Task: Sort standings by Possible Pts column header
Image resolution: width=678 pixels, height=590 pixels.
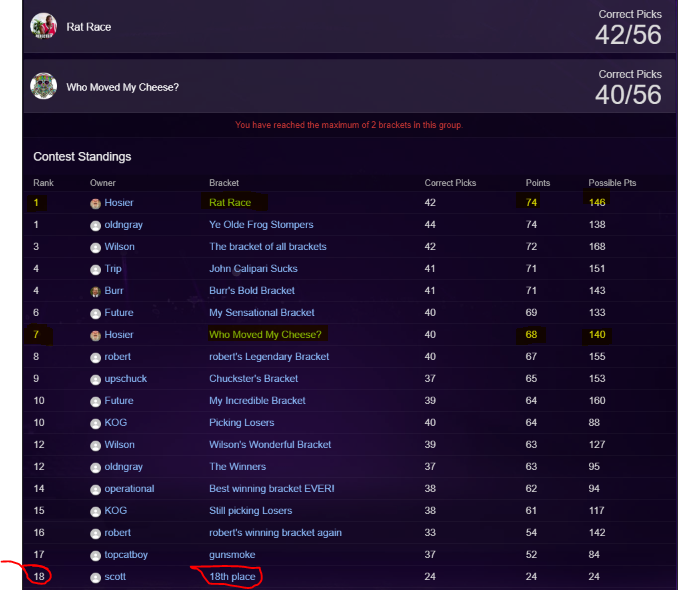Action: click(x=612, y=183)
